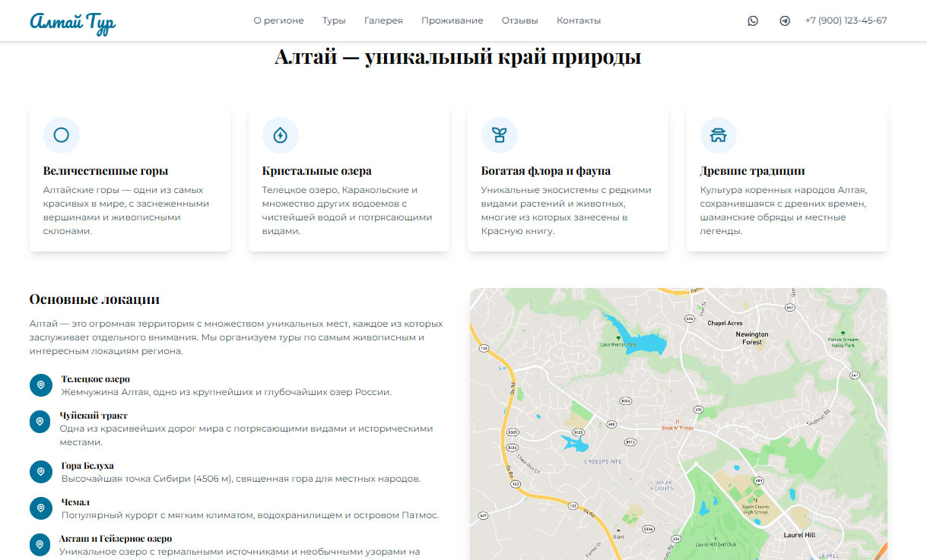Open the Telegram icon in header
This screenshot has width=927, height=560.
click(785, 21)
